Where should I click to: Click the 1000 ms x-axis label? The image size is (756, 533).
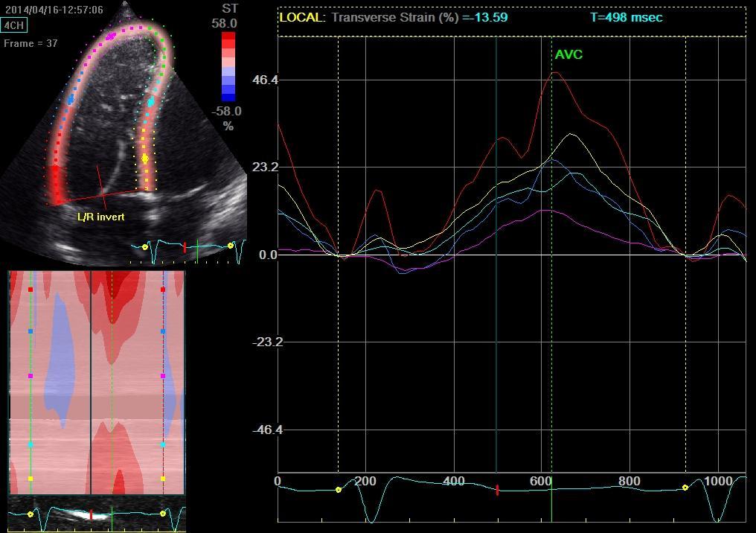(718, 481)
